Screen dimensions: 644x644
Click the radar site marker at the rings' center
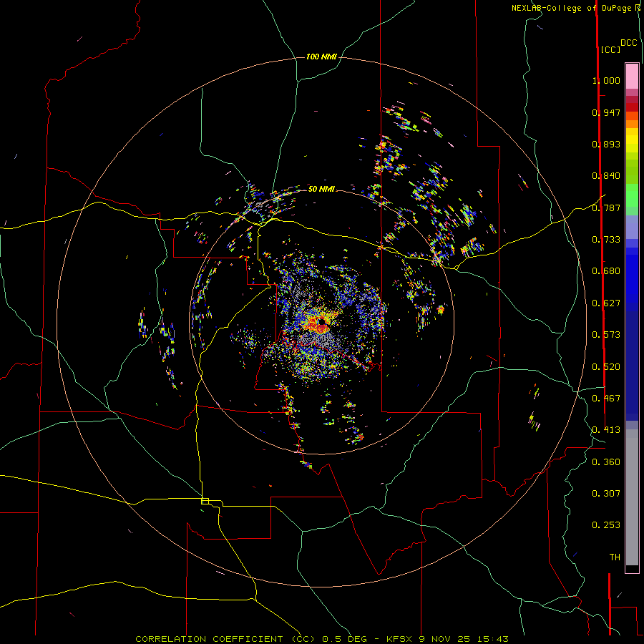(321, 322)
